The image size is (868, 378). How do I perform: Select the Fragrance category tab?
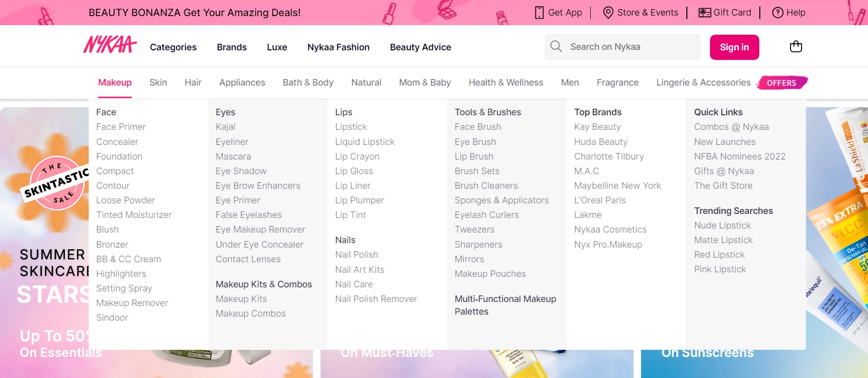617,83
